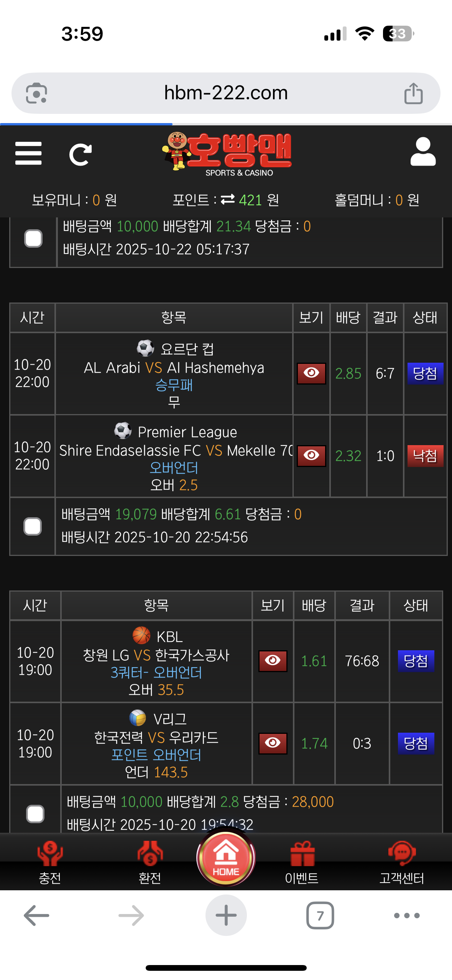Tap the hbm-222.com address bar
The width and height of the screenshot is (452, 980).
(x=226, y=93)
